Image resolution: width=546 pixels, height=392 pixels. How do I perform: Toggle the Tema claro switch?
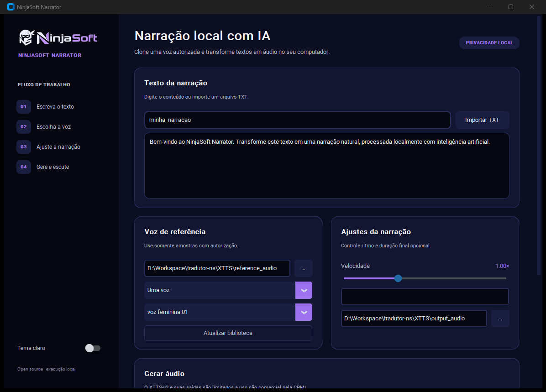tap(93, 348)
